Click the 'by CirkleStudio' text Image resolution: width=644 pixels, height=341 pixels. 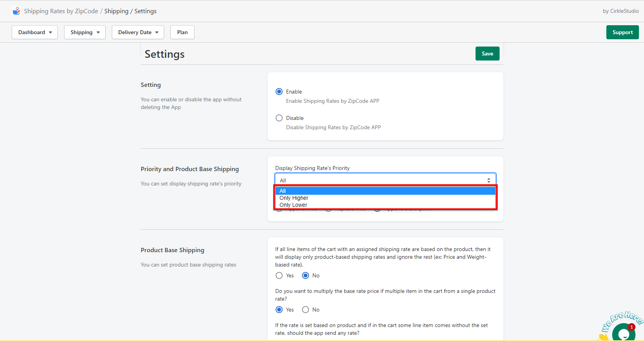(x=621, y=11)
